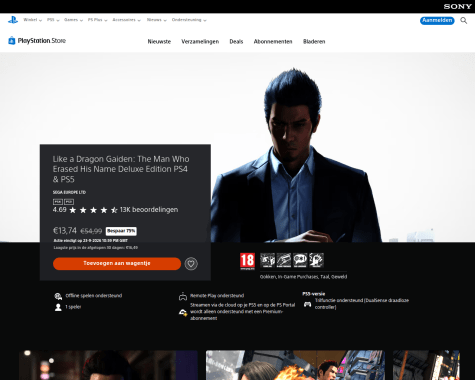Click the 1 speler text

[73, 307]
